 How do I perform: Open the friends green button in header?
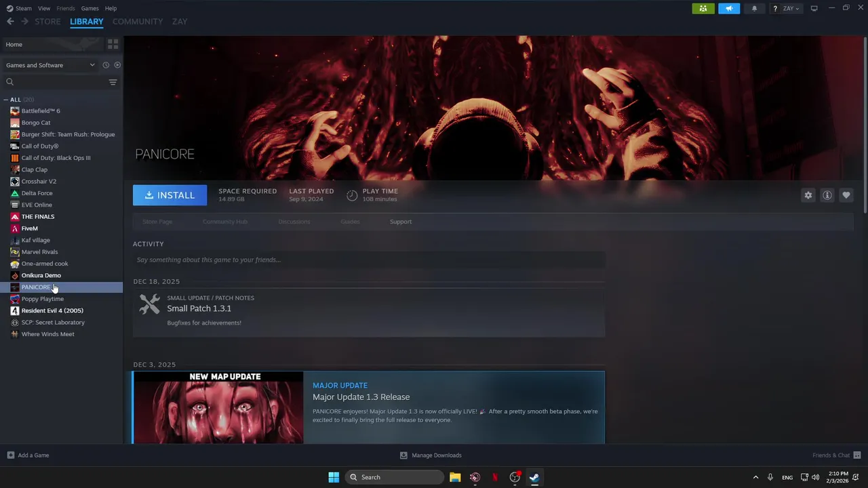click(703, 8)
